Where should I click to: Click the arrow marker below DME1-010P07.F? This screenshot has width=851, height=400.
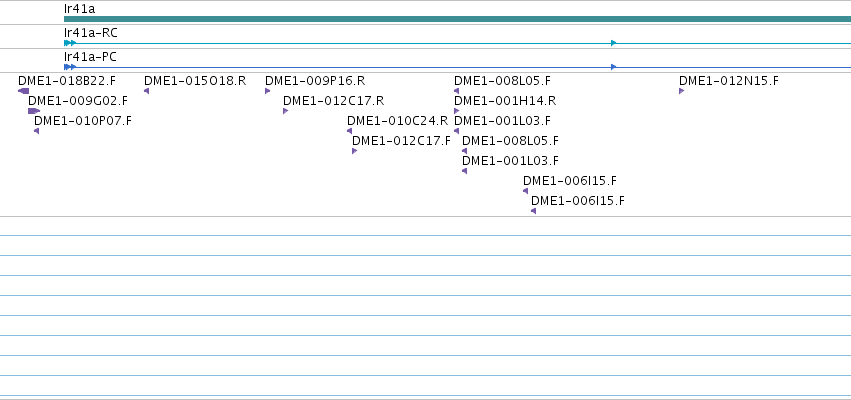coord(36,131)
